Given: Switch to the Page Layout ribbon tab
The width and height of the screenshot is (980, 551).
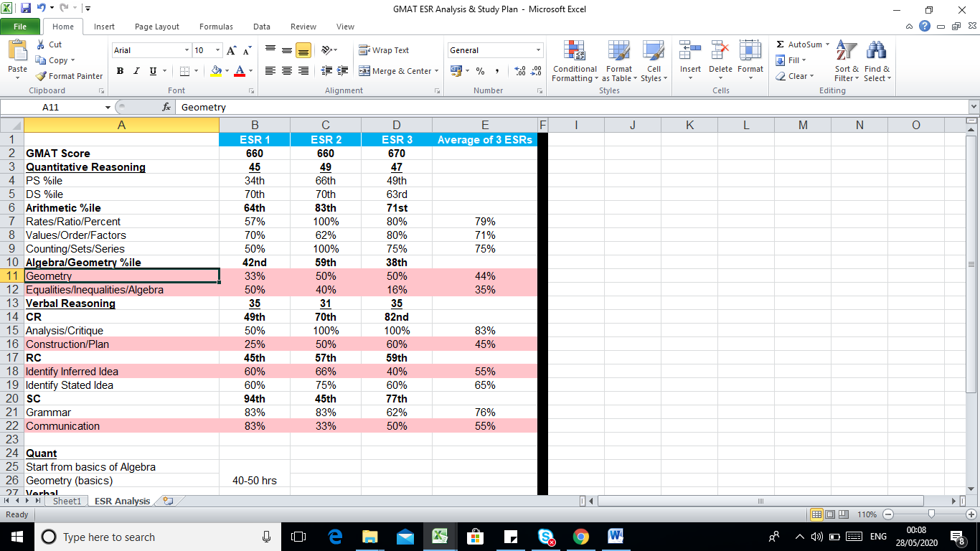Looking at the screenshot, I should [x=157, y=27].
